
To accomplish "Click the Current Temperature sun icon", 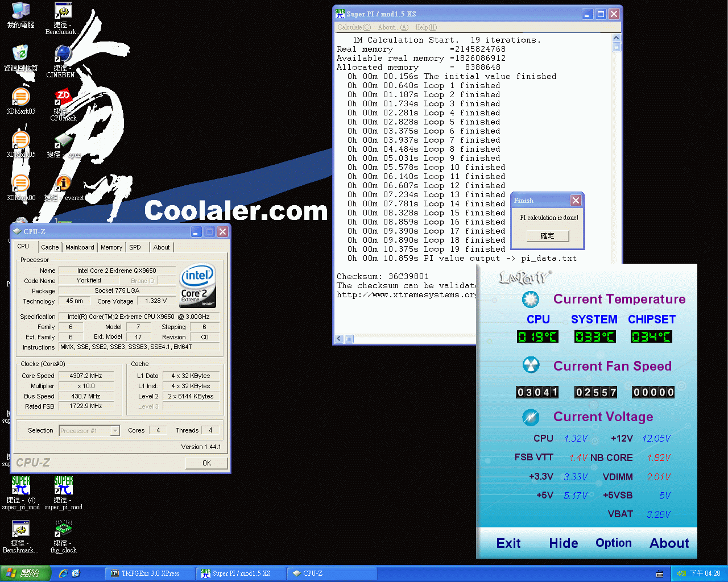I will [x=531, y=299].
